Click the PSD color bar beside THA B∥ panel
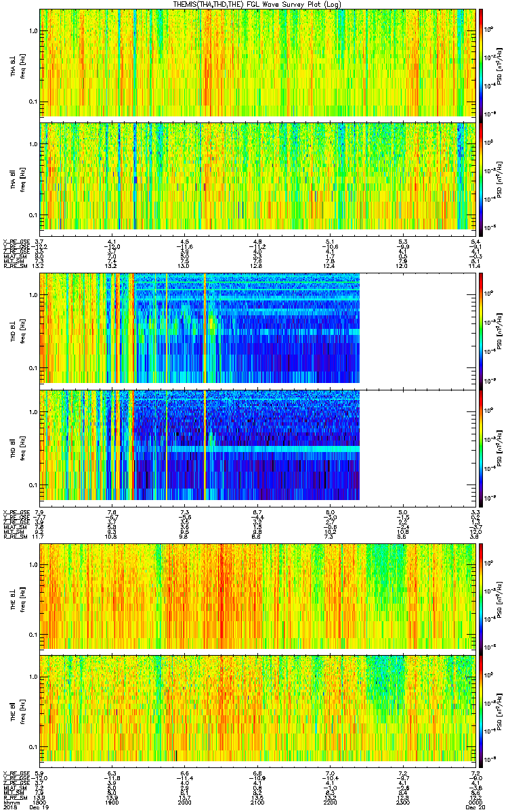This screenshot has height=812, width=508. (x=482, y=176)
